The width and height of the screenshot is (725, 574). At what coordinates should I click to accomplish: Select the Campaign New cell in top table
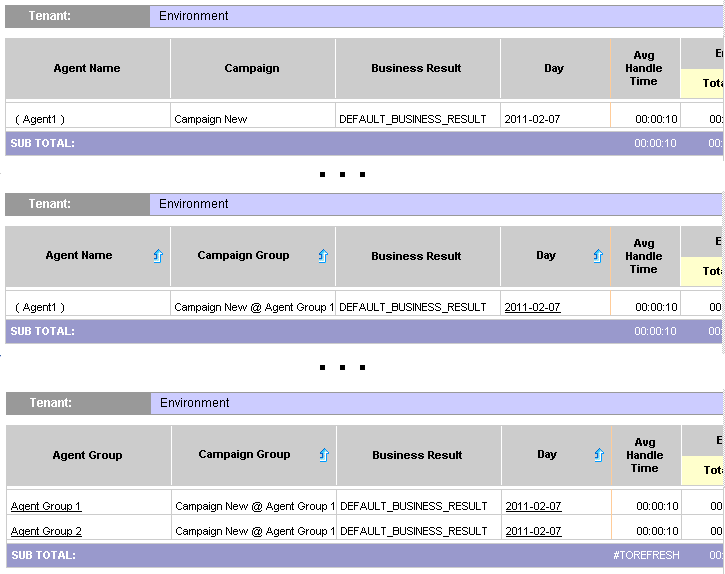tap(210, 119)
